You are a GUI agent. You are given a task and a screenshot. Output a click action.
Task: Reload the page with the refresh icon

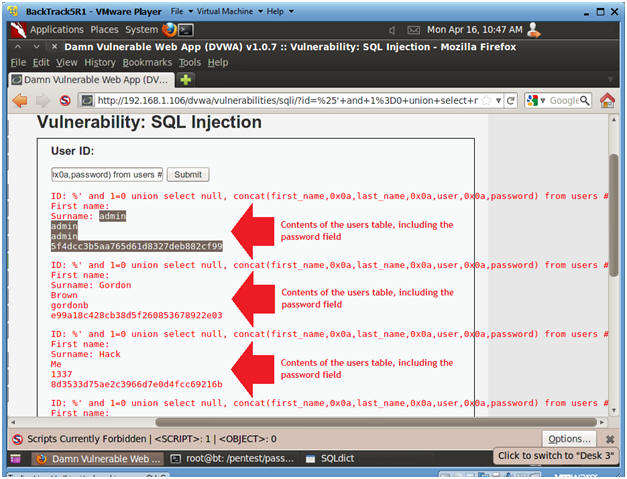point(511,100)
